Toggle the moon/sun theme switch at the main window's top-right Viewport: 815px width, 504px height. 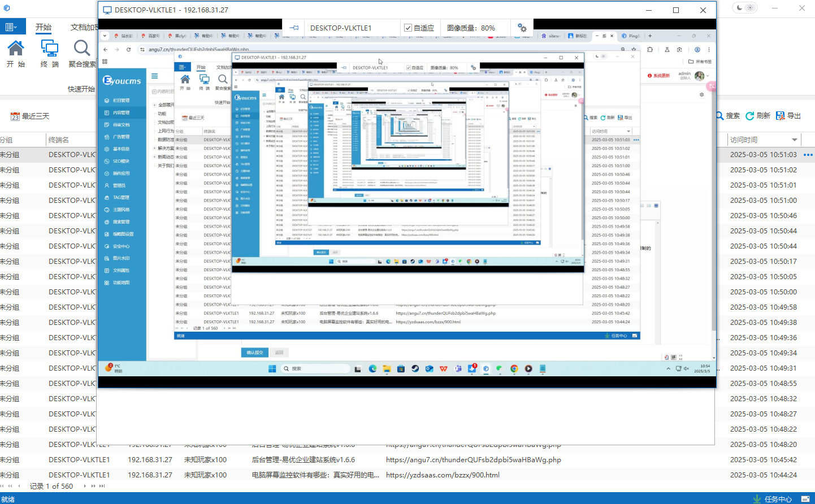pyautogui.click(x=745, y=8)
